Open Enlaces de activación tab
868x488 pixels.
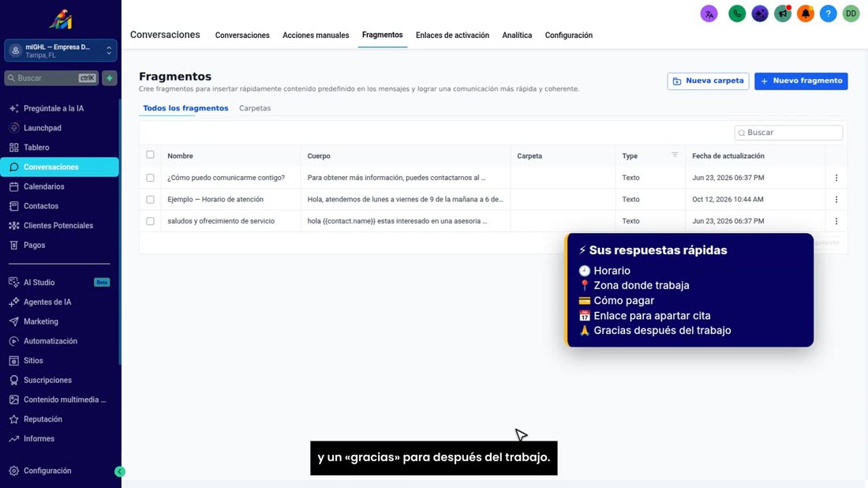[452, 35]
